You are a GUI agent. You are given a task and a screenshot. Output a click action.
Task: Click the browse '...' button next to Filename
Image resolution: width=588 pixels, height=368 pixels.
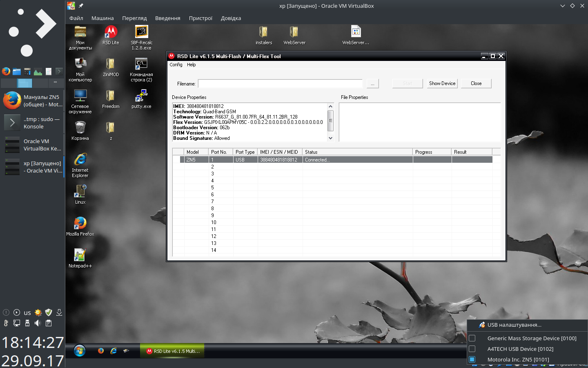pyautogui.click(x=372, y=83)
